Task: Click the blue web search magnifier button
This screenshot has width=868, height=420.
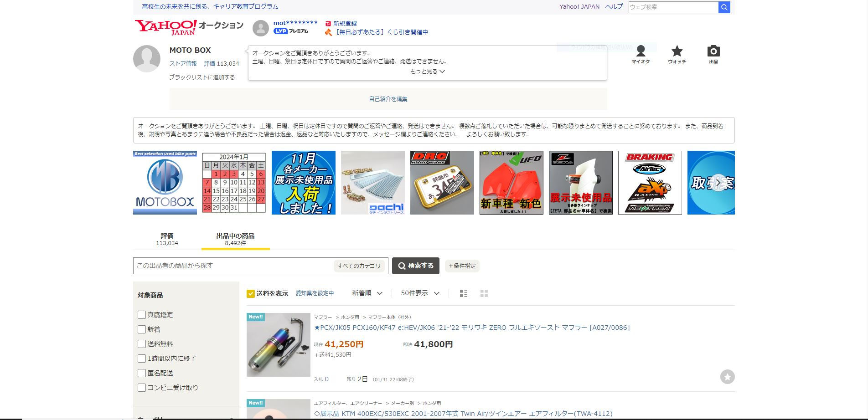Action: coord(724,7)
